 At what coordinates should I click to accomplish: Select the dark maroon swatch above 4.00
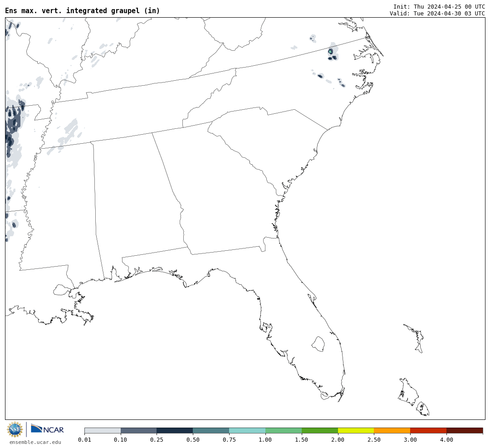pyautogui.click(x=465, y=430)
